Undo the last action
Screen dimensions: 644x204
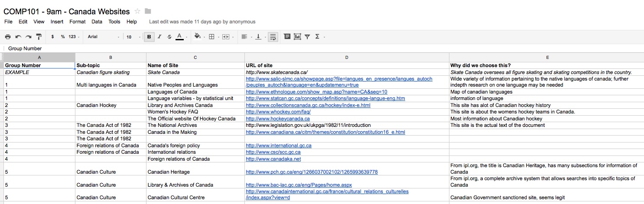(x=18, y=37)
